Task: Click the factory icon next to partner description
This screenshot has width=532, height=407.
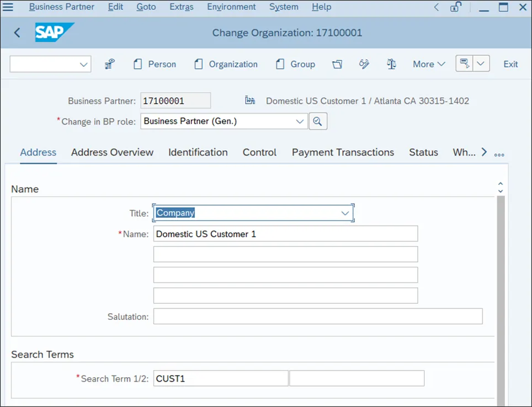Action: 250,100
